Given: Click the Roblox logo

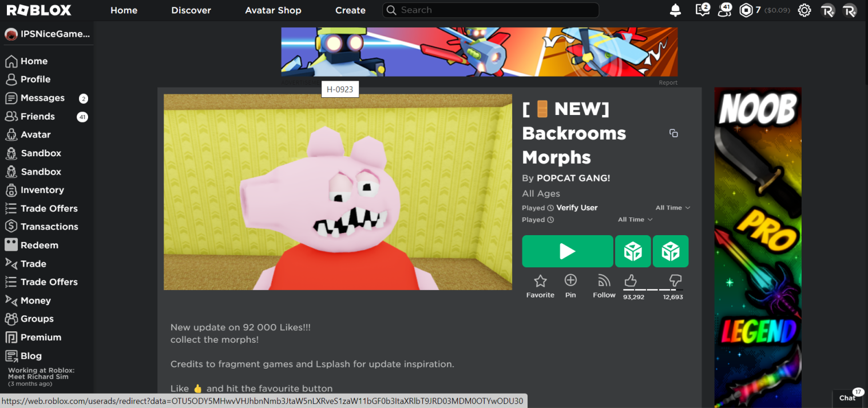Looking at the screenshot, I should 39,10.
